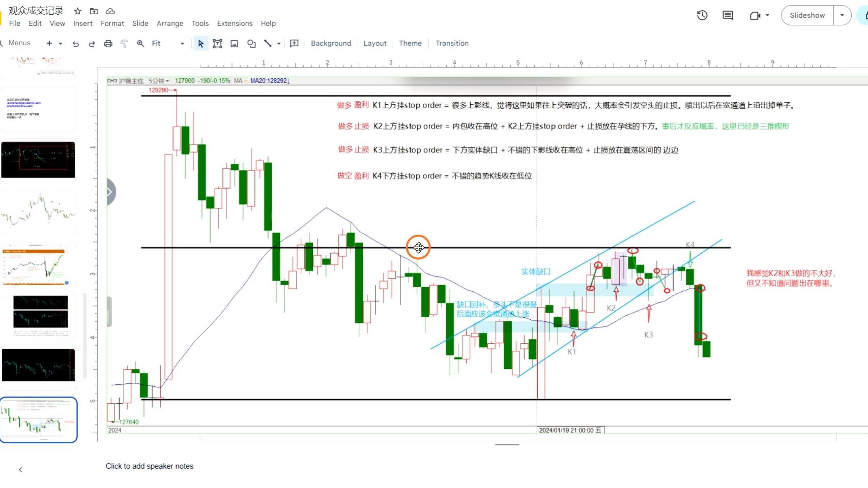Click to add speaker notes
This screenshot has width=868, height=488.
tap(150, 466)
